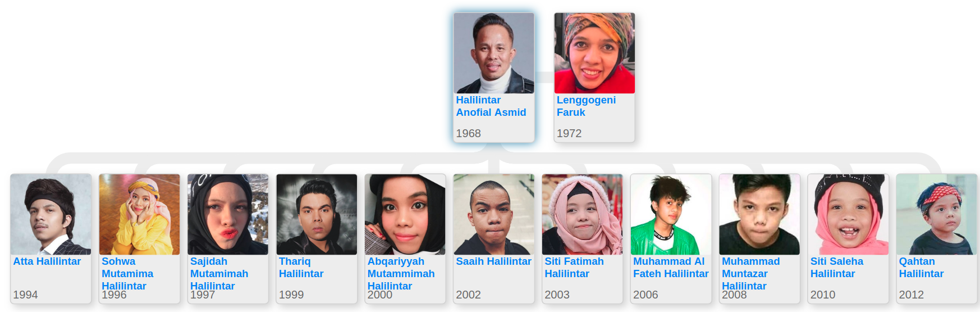Select Sohwa Mutamima Halilintar's photo
This screenshot has width=980, height=312.
pyautogui.click(x=139, y=214)
